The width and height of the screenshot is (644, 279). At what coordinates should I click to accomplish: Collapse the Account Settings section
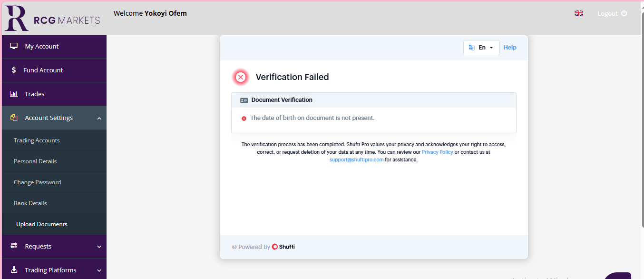99,118
